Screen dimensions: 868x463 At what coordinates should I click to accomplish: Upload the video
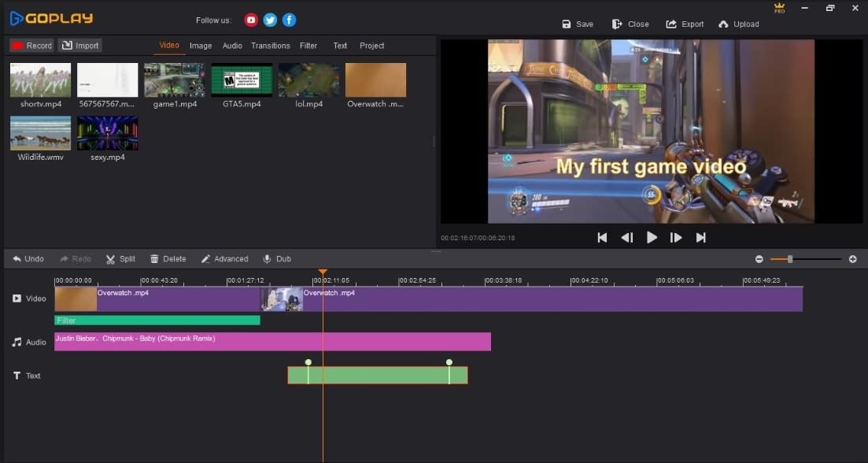(738, 24)
